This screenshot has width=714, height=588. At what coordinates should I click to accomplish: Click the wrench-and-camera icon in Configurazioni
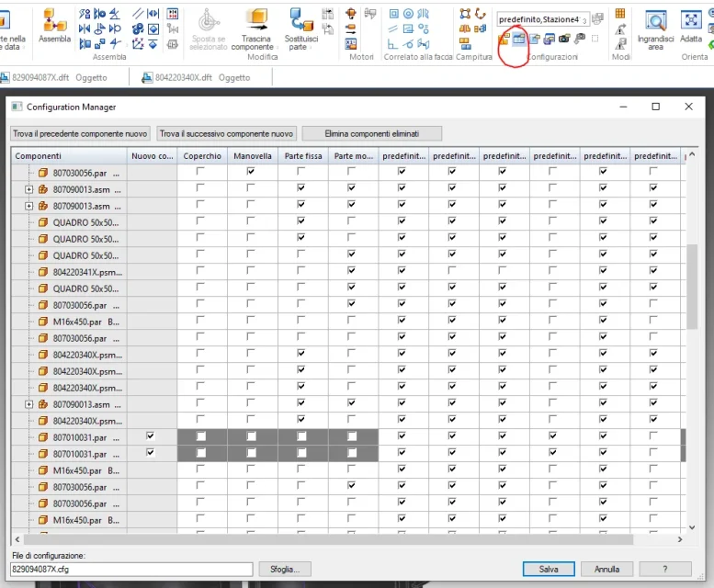pyautogui.click(x=580, y=39)
